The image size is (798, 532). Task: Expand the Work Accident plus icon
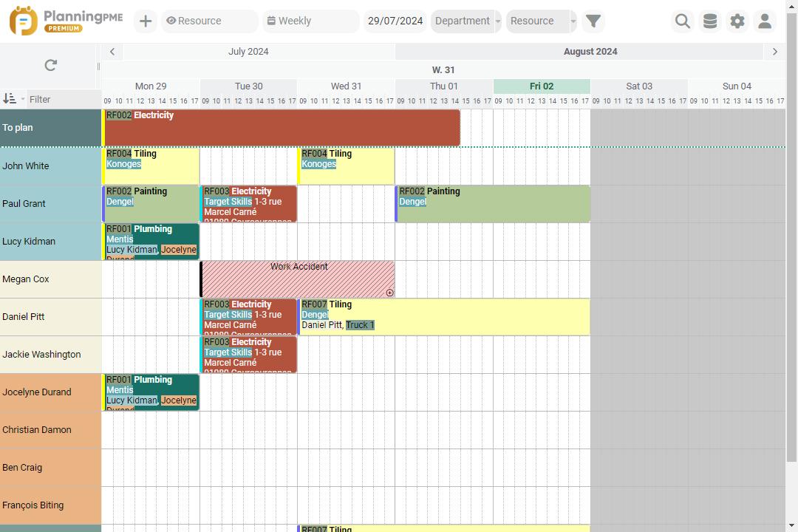point(390,293)
